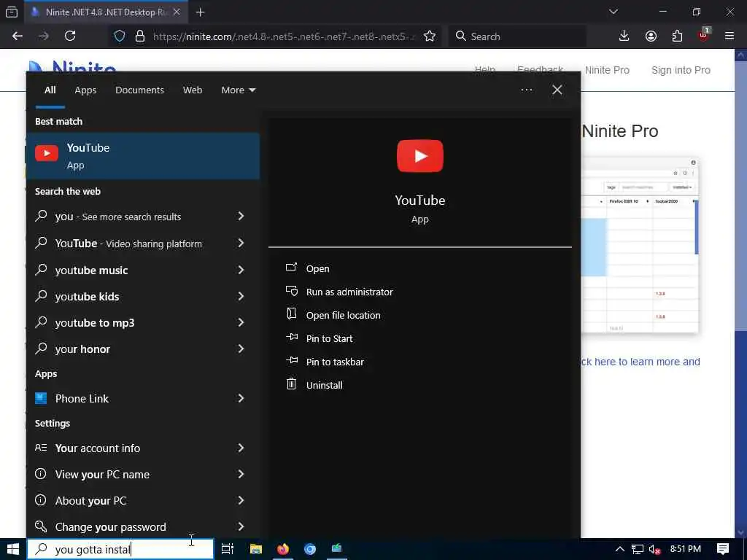Close the Windows search panel

pos(557,90)
